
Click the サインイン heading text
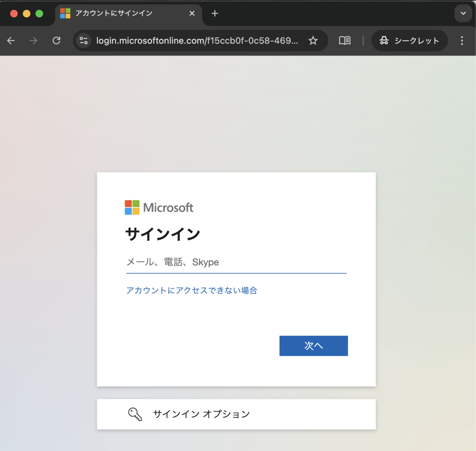163,234
